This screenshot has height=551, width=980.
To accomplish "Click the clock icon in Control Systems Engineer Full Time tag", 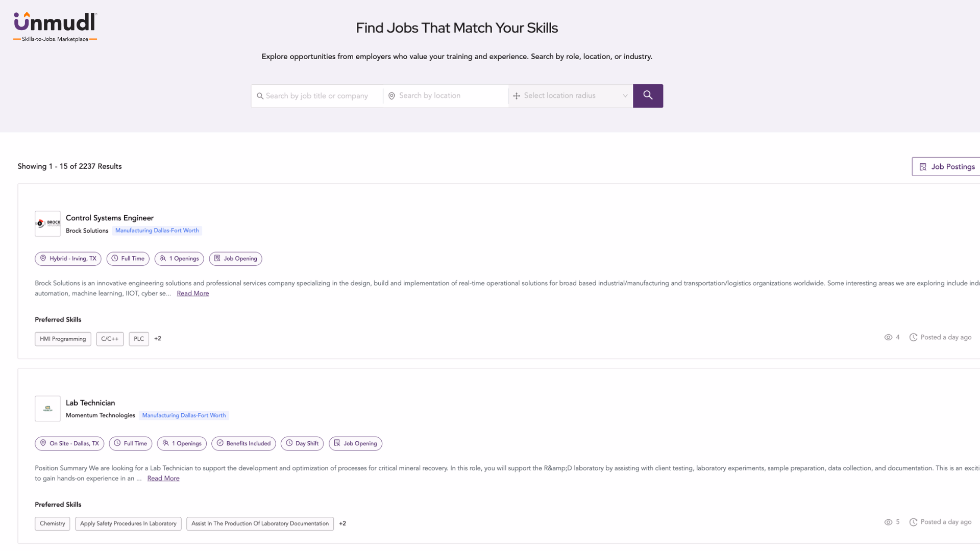I will [115, 258].
